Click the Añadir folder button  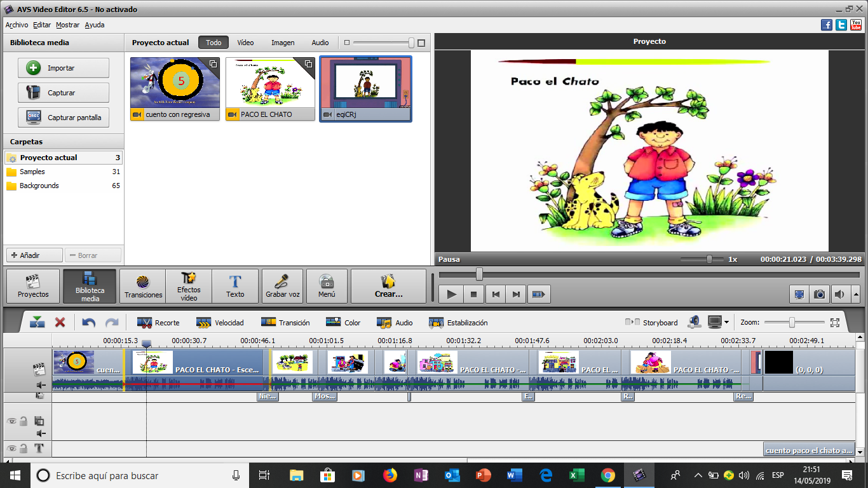coord(34,255)
